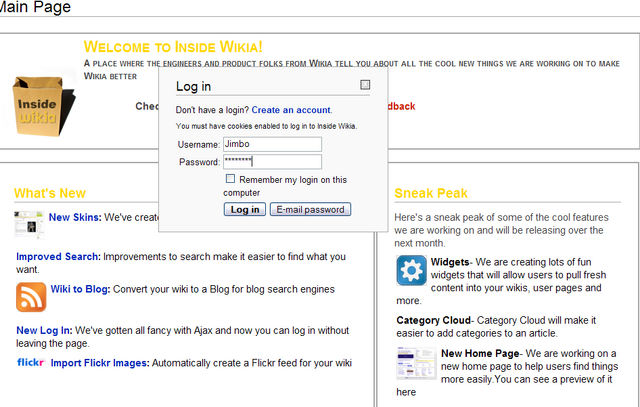Image resolution: width=640 pixels, height=407 pixels.
Task: Click the What's New heading
Action: (50, 193)
